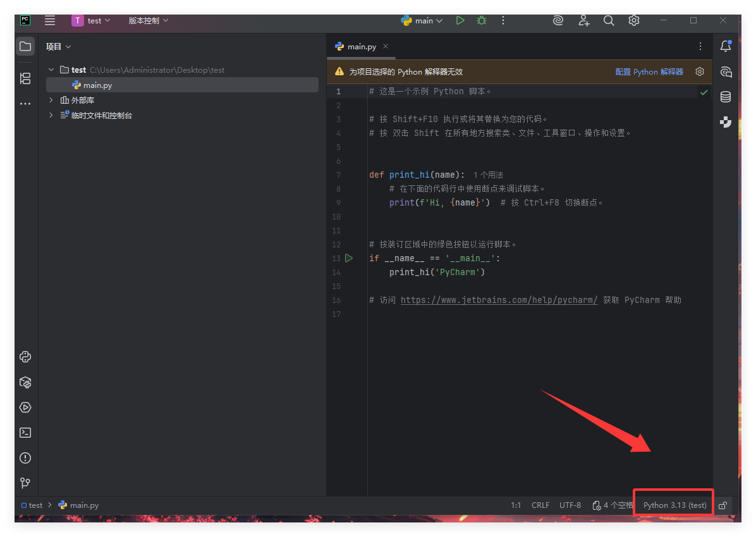Place cursor on the print_hi definition
Screen dimensions: 756x537
410,175
